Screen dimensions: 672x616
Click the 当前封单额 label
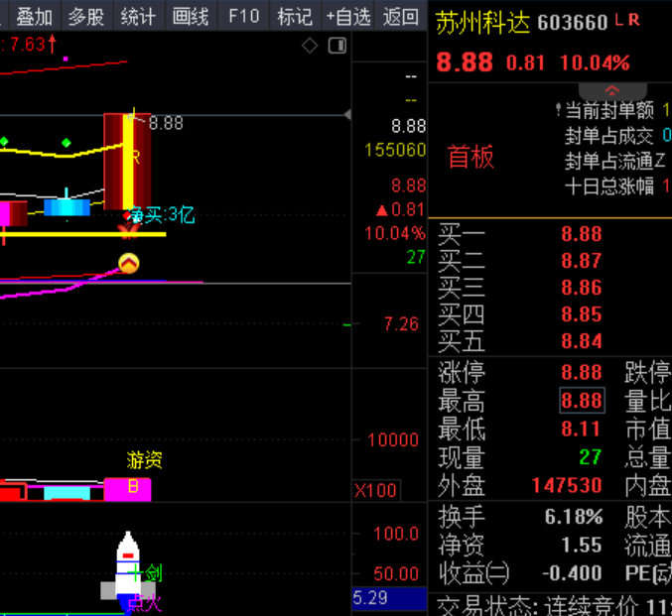(609, 110)
